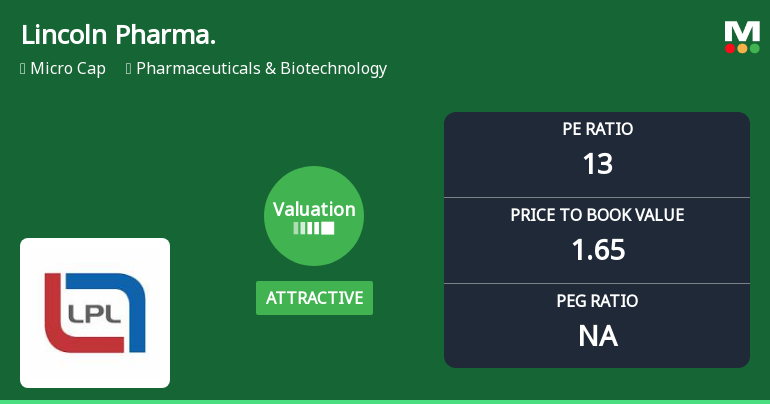This screenshot has width=770, height=404.
Task: Select the Micro Cap label
Action: point(68,69)
